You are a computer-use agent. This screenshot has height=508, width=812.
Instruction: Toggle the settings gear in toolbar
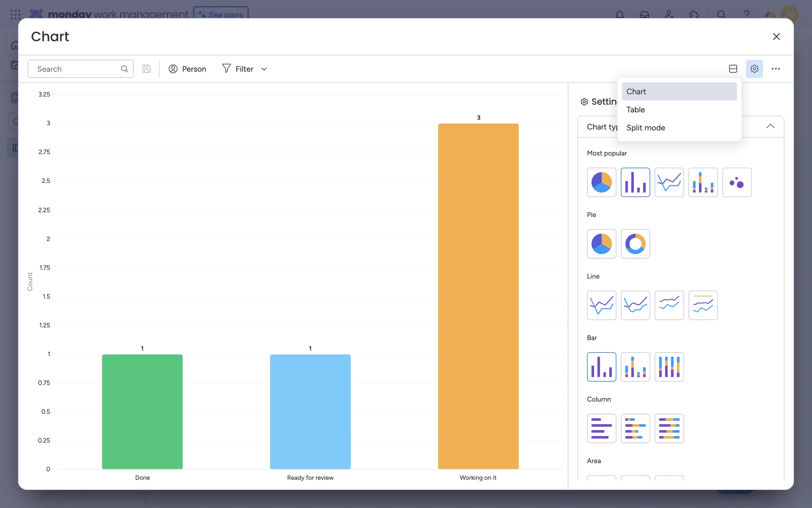click(x=754, y=69)
